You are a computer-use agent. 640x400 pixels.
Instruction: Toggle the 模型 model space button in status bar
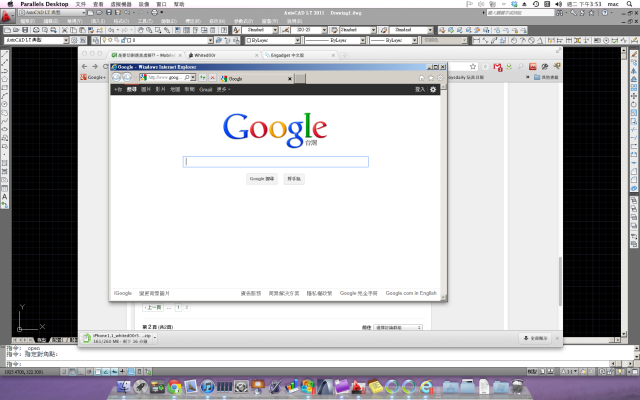(x=532, y=372)
